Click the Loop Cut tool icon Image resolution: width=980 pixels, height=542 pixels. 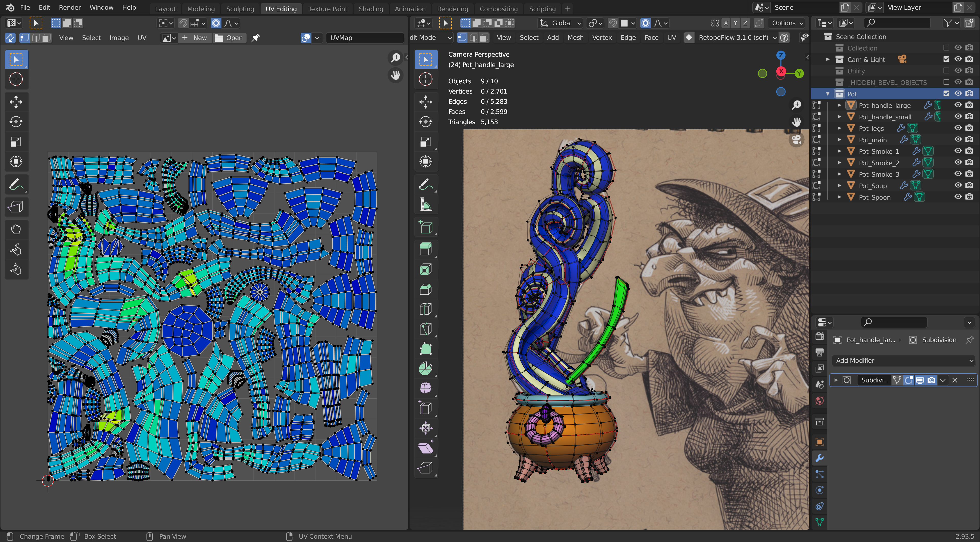(x=425, y=309)
